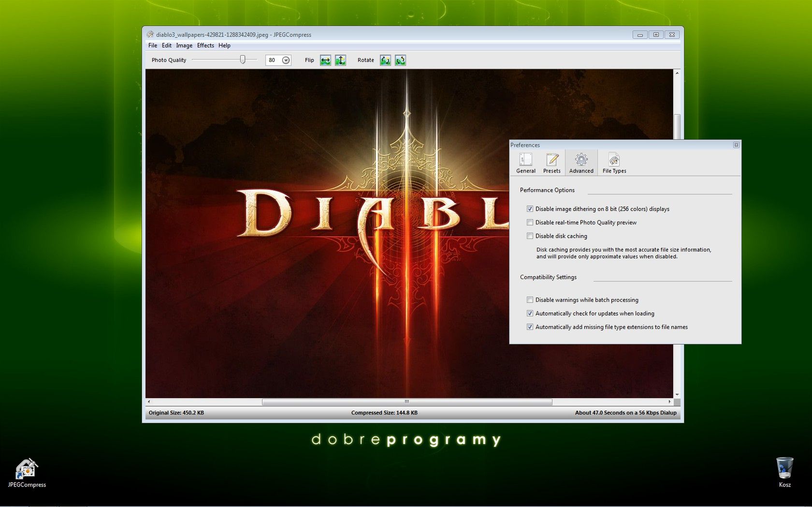Open the photo quality value dropdown arrow

(286, 60)
